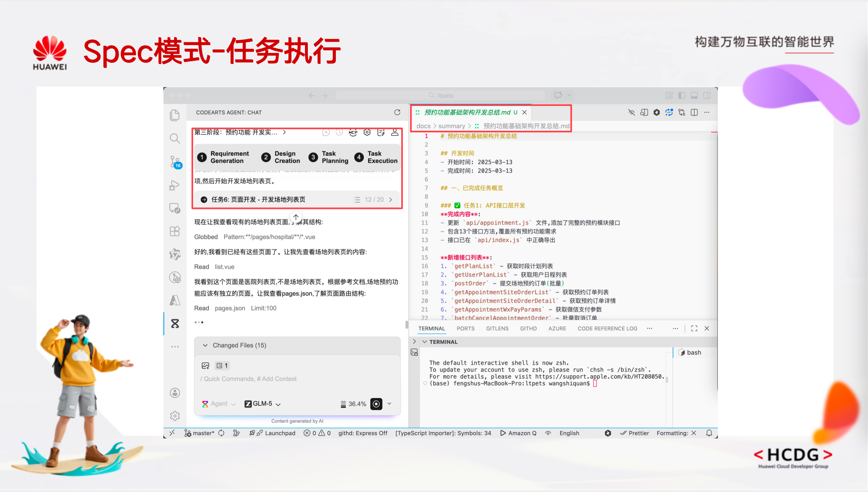Open the MCP servers panel in CodeArts chat

[353, 132]
